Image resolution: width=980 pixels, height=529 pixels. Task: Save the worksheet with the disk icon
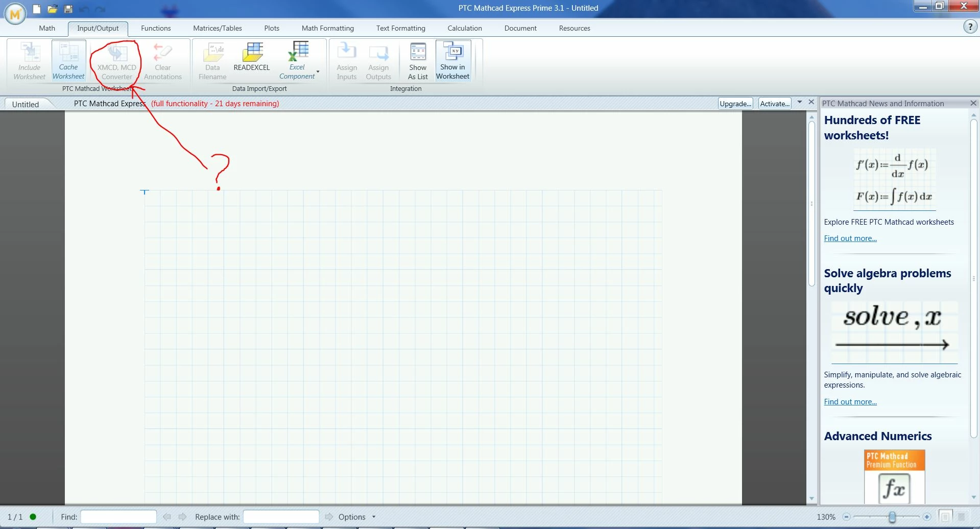tap(68, 9)
